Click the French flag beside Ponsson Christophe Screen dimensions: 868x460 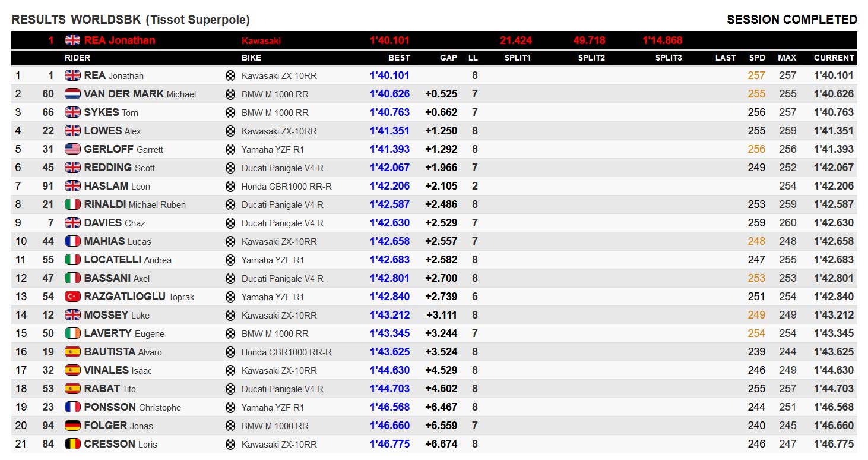72,407
